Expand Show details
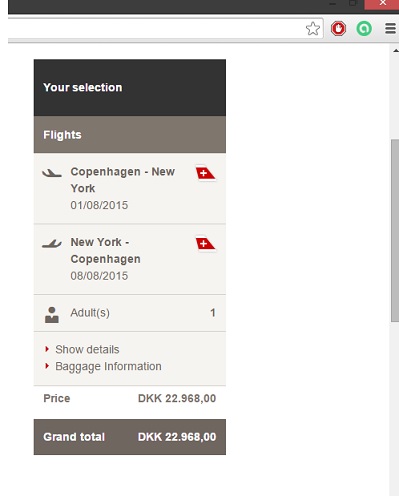The width and height of the screenshot is (399, 496). coord(87,349)
